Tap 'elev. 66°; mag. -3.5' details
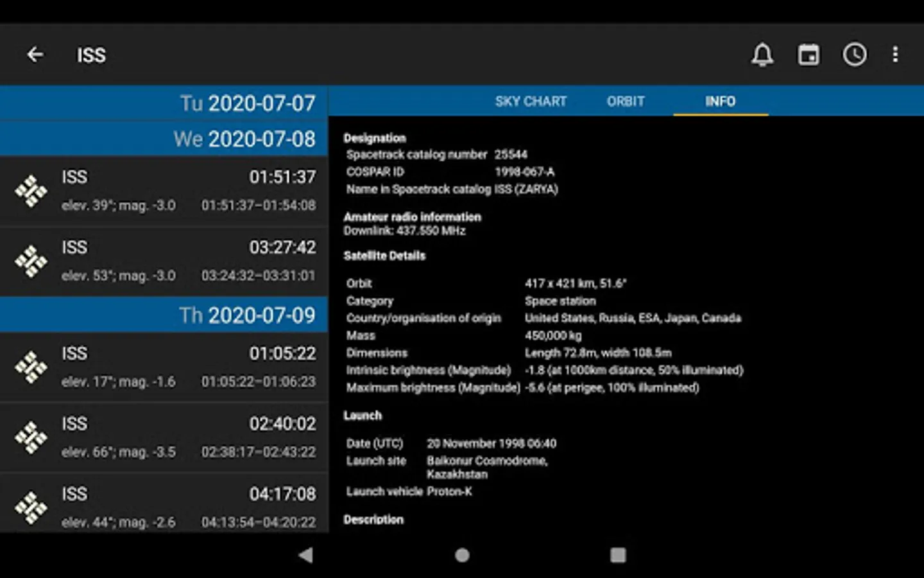This screenshot has width=924, height=578. [119, 452]
